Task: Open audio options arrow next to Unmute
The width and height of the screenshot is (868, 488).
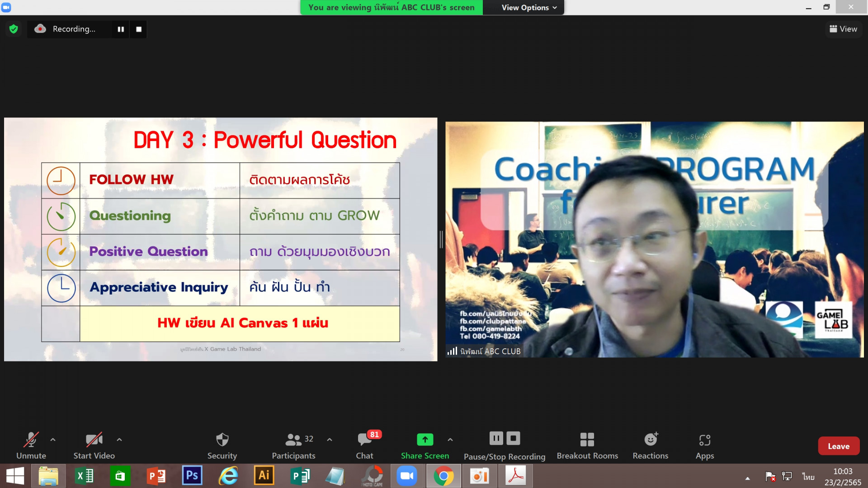Action: click(x=53, y=440)
